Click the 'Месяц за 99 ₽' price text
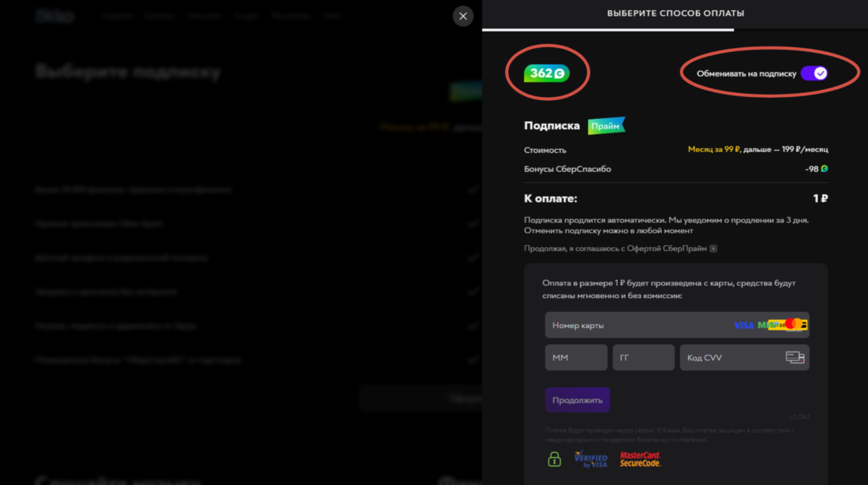 (x=715, y=149)
